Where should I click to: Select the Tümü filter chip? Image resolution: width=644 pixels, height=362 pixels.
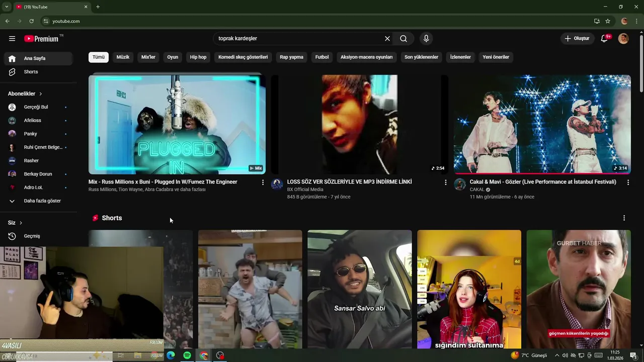tap(99, 57)
